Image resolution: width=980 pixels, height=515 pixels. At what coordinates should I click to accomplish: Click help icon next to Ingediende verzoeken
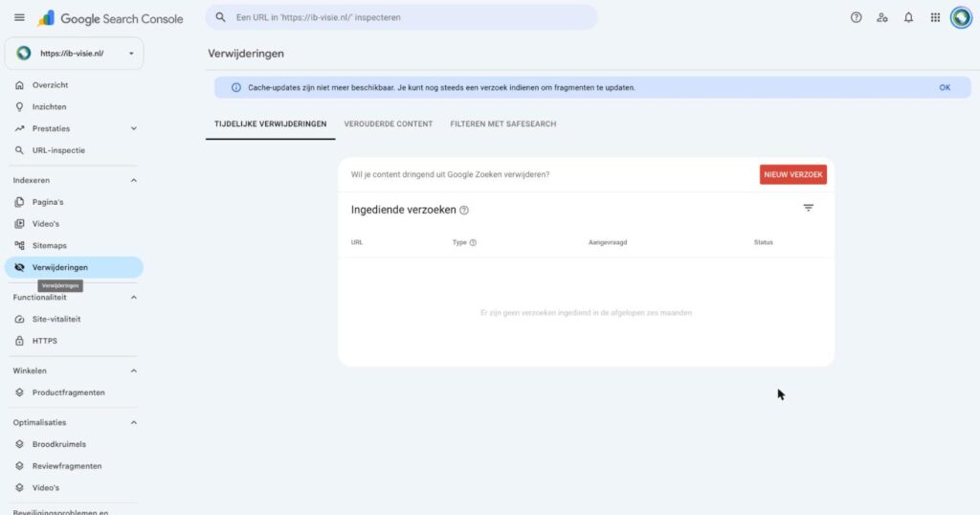[464, 210]
